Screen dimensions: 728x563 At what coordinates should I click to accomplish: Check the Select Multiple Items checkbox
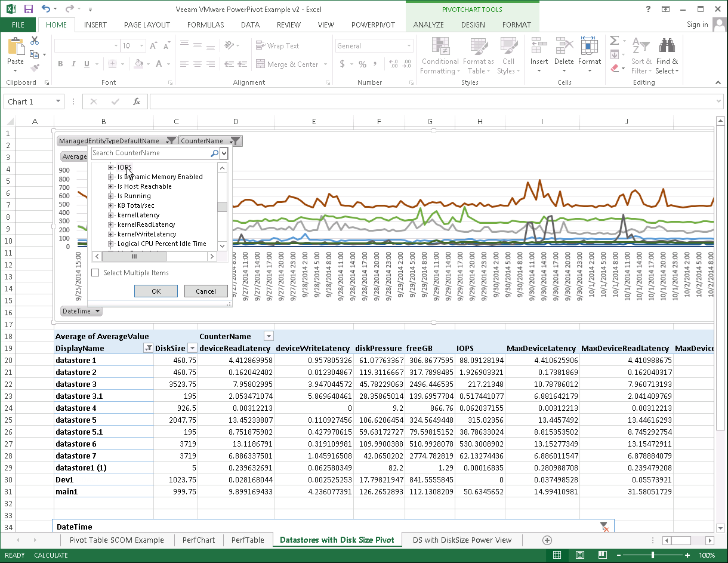tap(95, 273)
